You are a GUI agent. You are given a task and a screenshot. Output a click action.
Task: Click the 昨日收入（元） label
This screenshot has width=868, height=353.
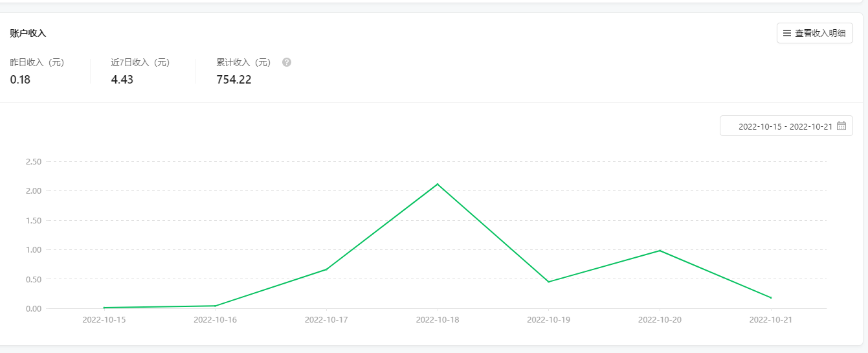37,63
